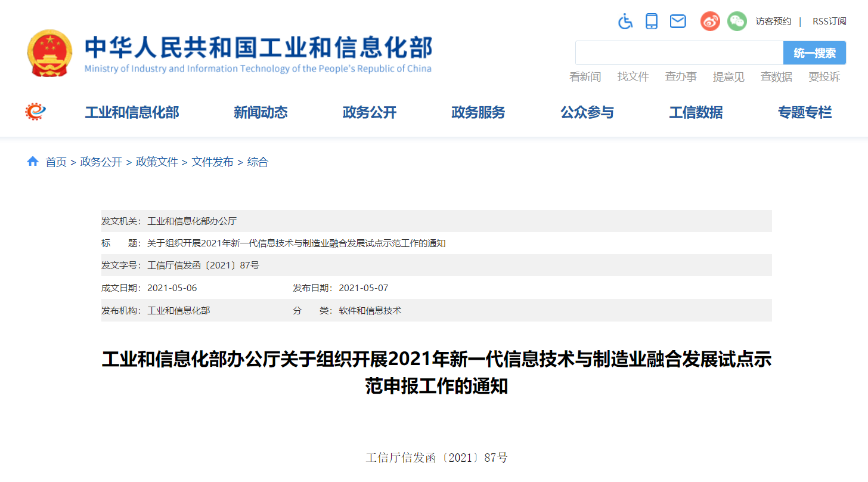The height and width of the screenshot is (482, 868).
Task: Click the 统一搜索 button
Action: [814, 52]
